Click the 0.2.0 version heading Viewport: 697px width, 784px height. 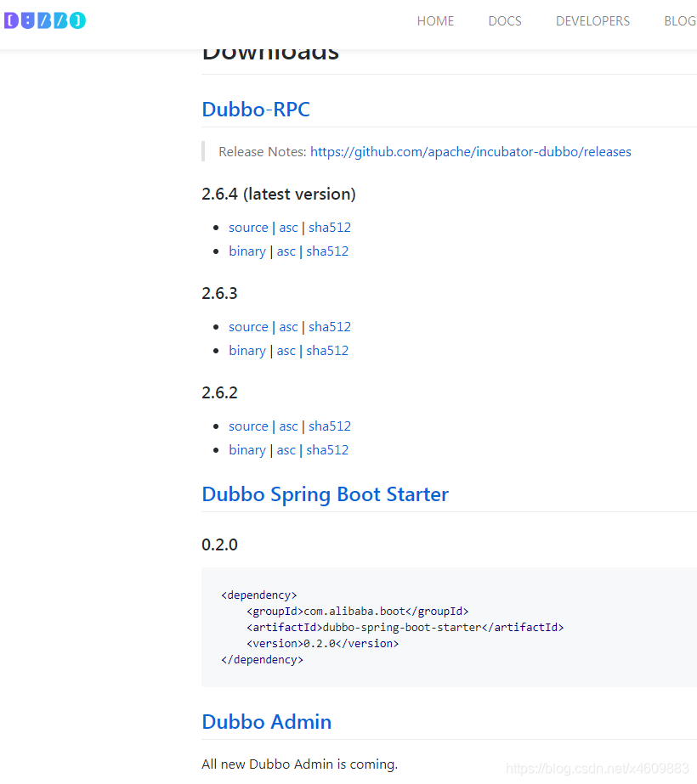coord(219,545)
